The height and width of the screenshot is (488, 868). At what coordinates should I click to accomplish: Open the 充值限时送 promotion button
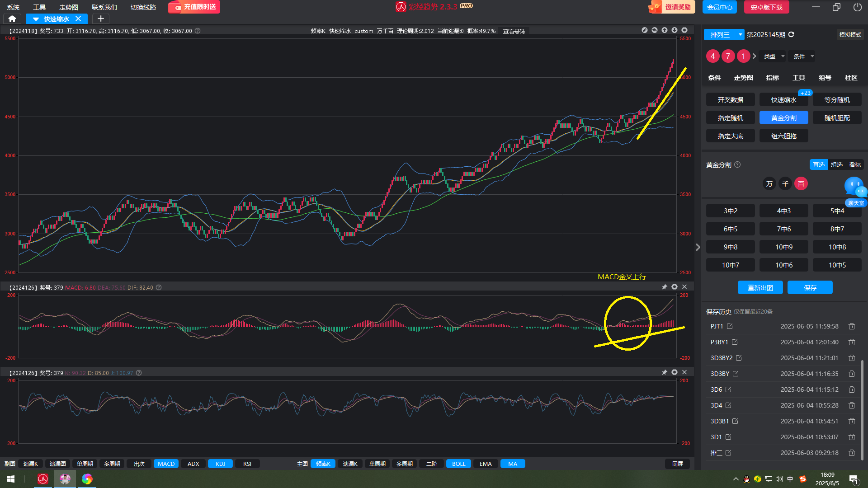(x=194, y=7)
